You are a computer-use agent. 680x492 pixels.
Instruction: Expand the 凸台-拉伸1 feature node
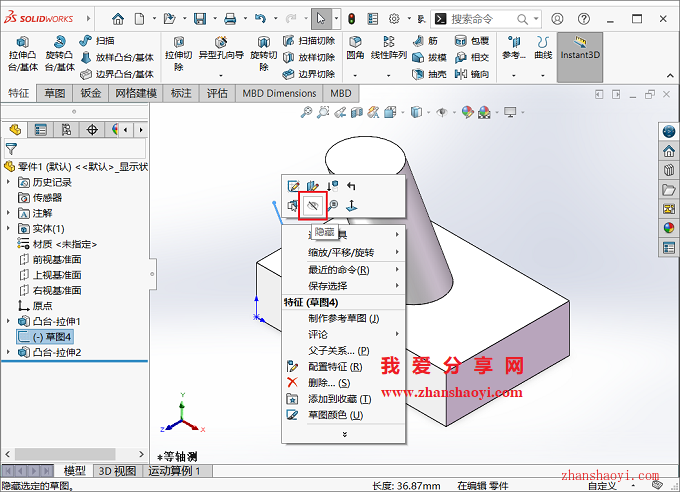(x=10, y=321)
